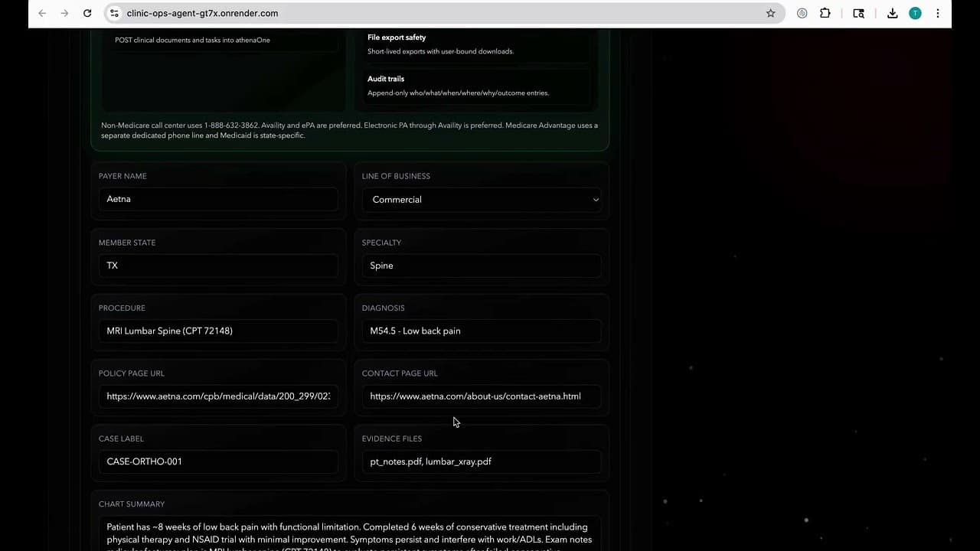980x551 pixels.
Task: Open the Line of Business dropdown
Action: [x=482, y=200]
